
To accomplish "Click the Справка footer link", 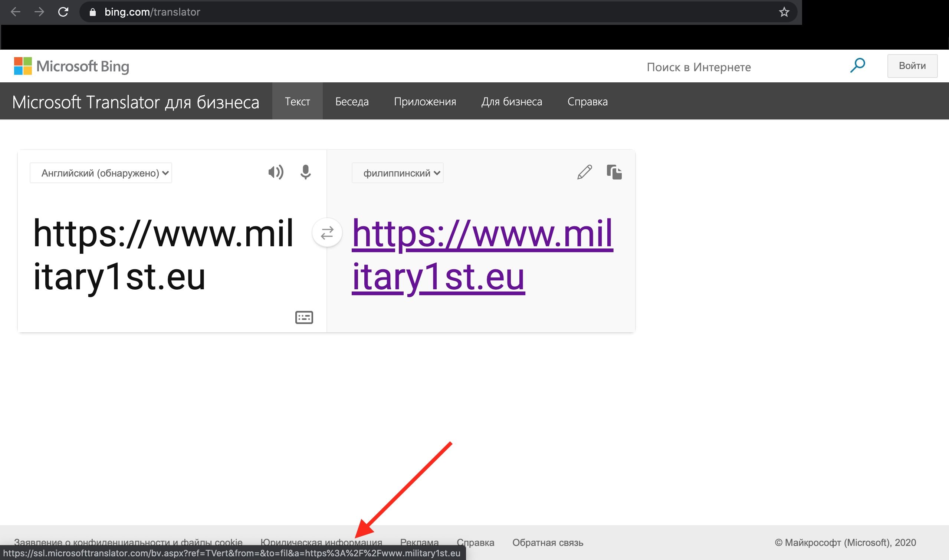I will coord(475,542).
